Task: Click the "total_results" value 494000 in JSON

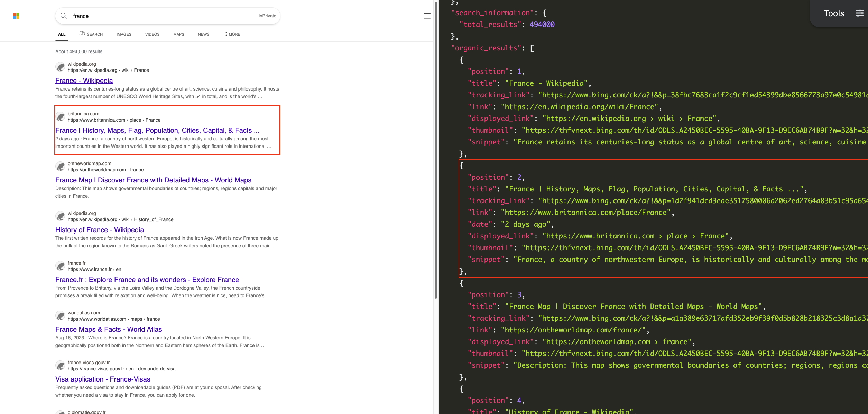Action: [x=542, y=25]
